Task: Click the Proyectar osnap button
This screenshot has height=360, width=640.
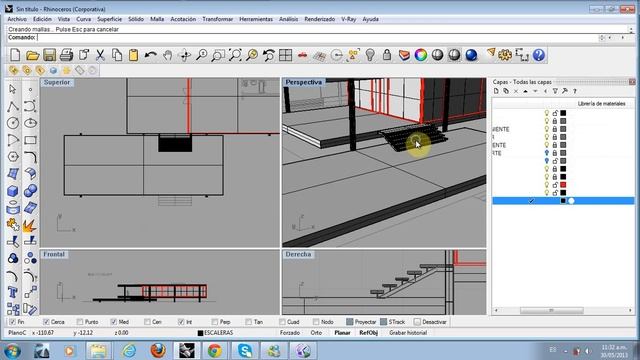Action: point(361,322)
